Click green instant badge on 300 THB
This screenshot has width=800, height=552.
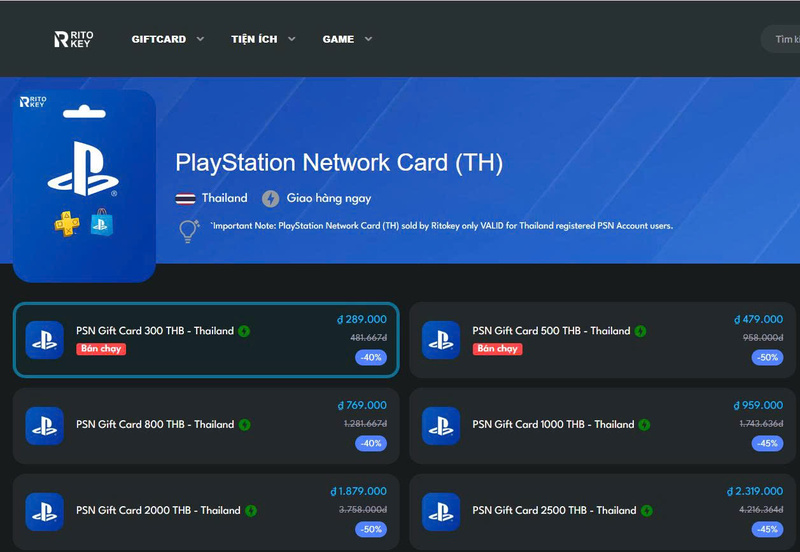click(x=244, y=331)
